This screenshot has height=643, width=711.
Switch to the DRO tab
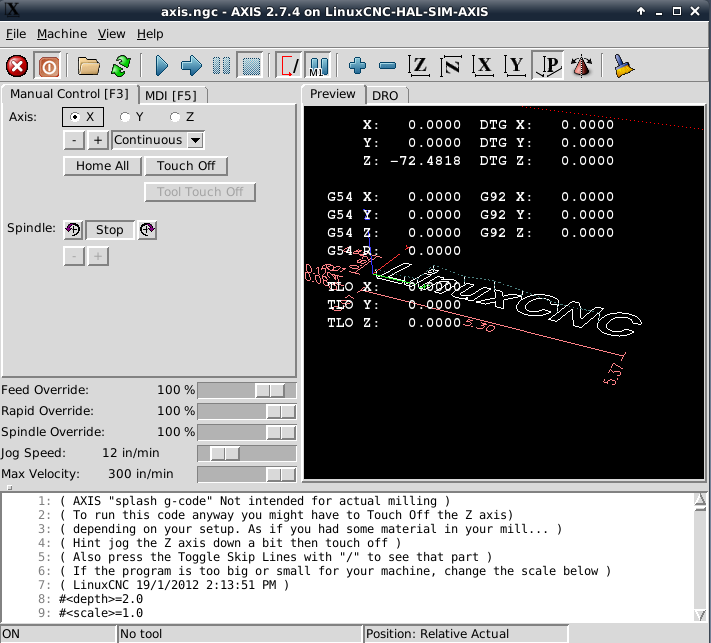(385, 96)
